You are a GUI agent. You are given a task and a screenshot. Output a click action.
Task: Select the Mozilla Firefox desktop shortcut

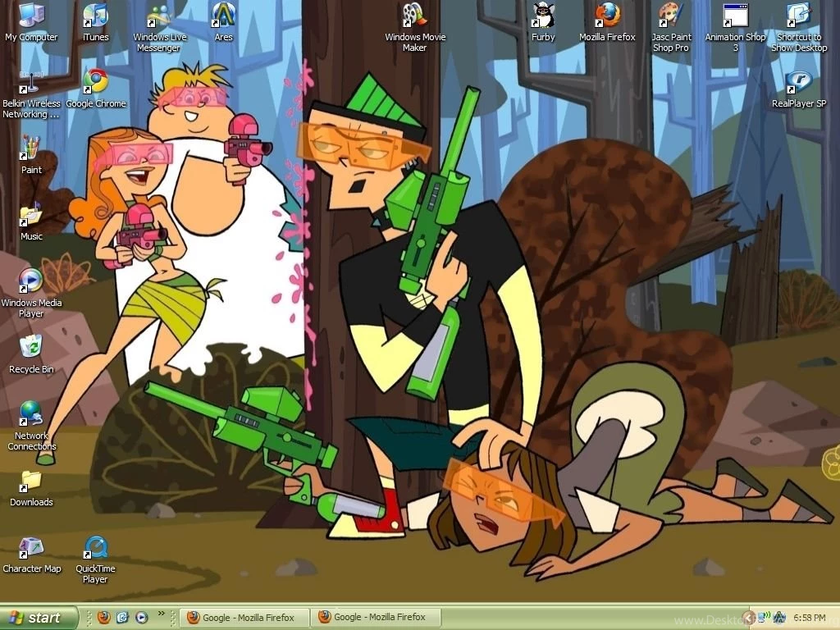coord(607,22)
